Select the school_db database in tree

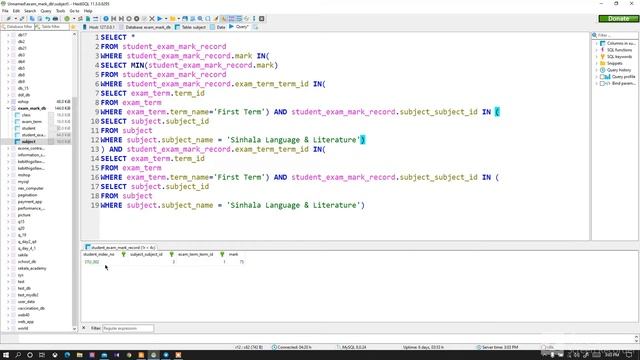click(27, 262)
